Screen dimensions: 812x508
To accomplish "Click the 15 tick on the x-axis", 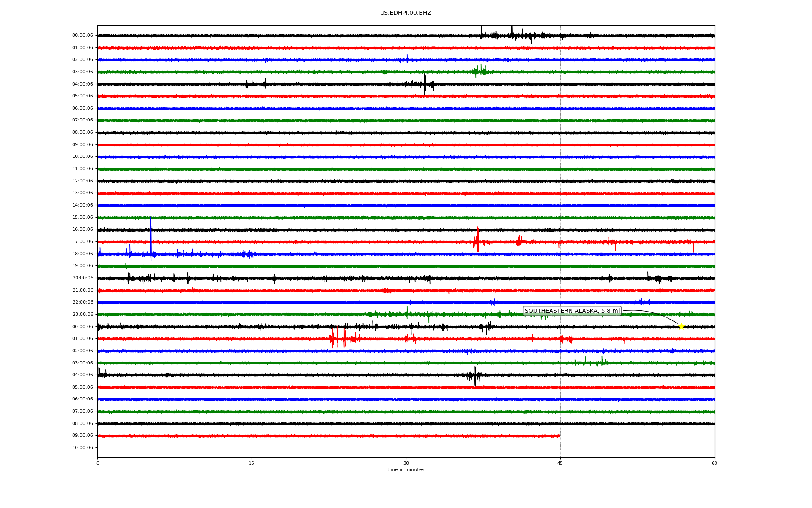I will (252, 463).
